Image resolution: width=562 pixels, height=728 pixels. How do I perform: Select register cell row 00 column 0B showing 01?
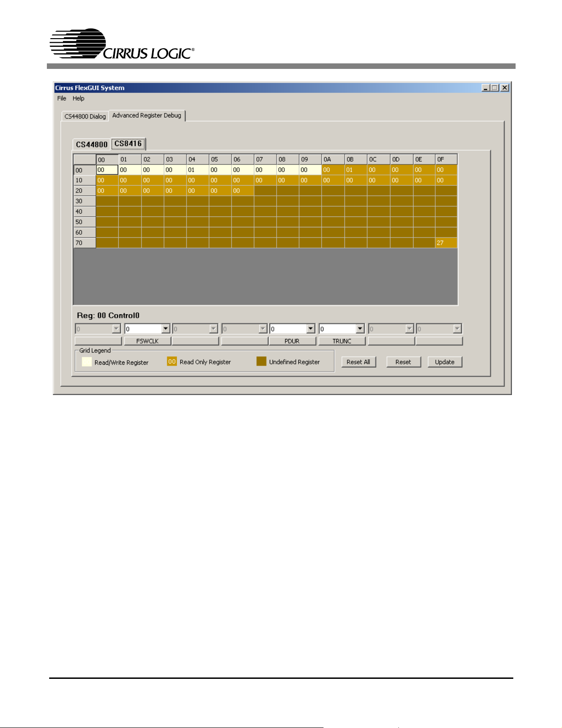(356, 170)
